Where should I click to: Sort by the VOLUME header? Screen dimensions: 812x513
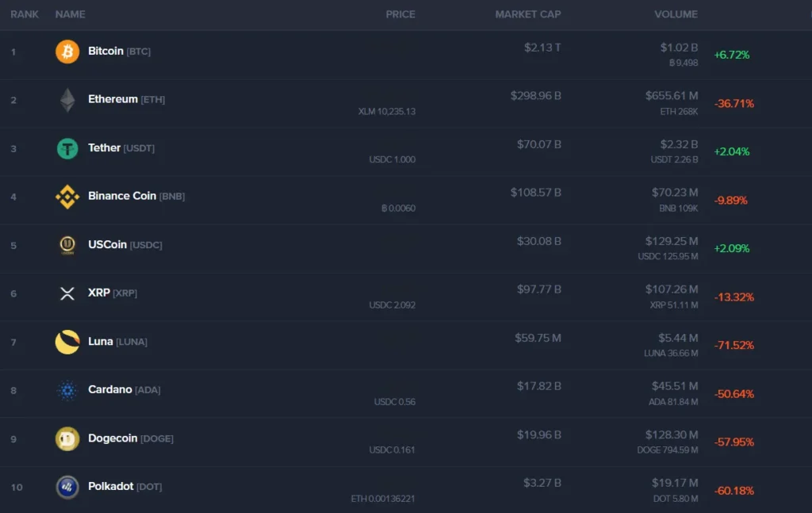pos(676,13)
